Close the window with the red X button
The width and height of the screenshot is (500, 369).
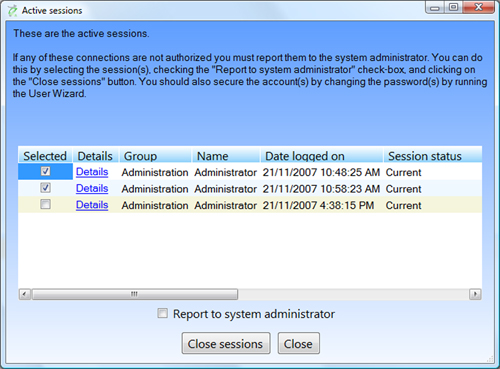(479, 7)
